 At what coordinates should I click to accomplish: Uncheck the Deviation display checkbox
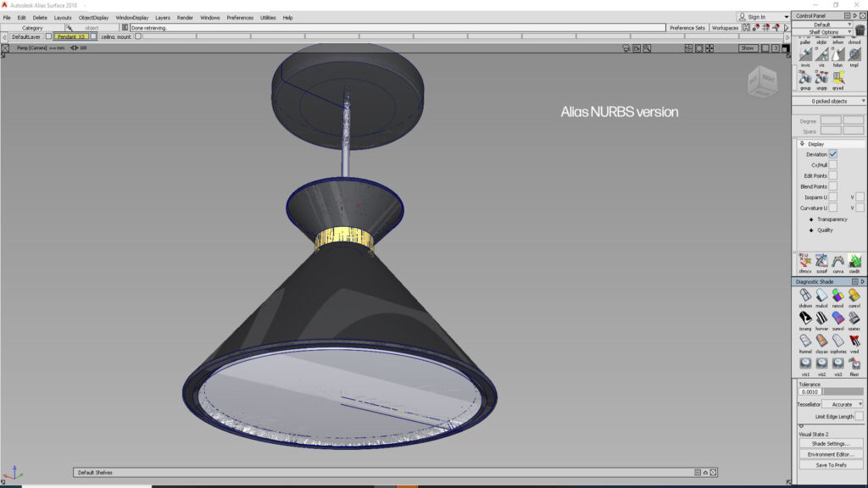[x=833, y=154]
